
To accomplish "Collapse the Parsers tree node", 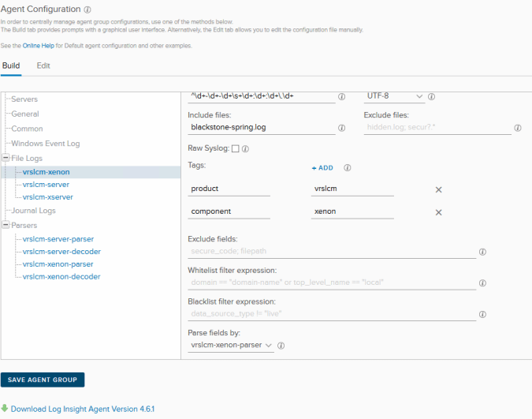I will pos(6,226).
